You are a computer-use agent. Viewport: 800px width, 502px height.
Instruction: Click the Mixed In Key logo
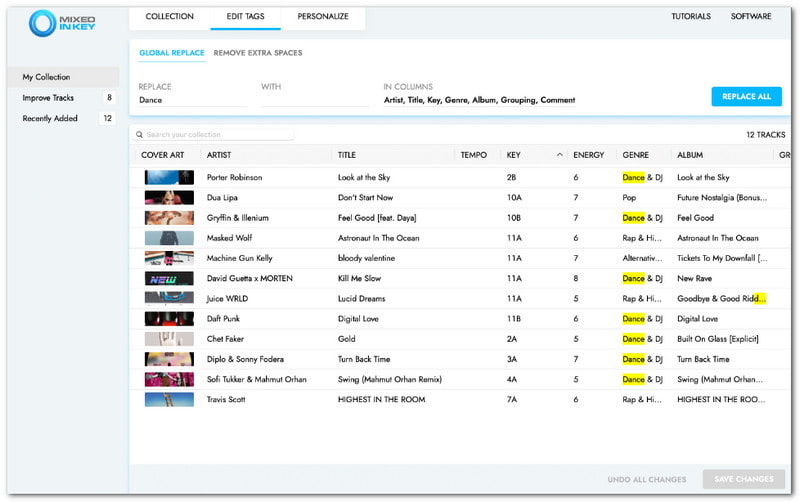click(x=62, y=23)
